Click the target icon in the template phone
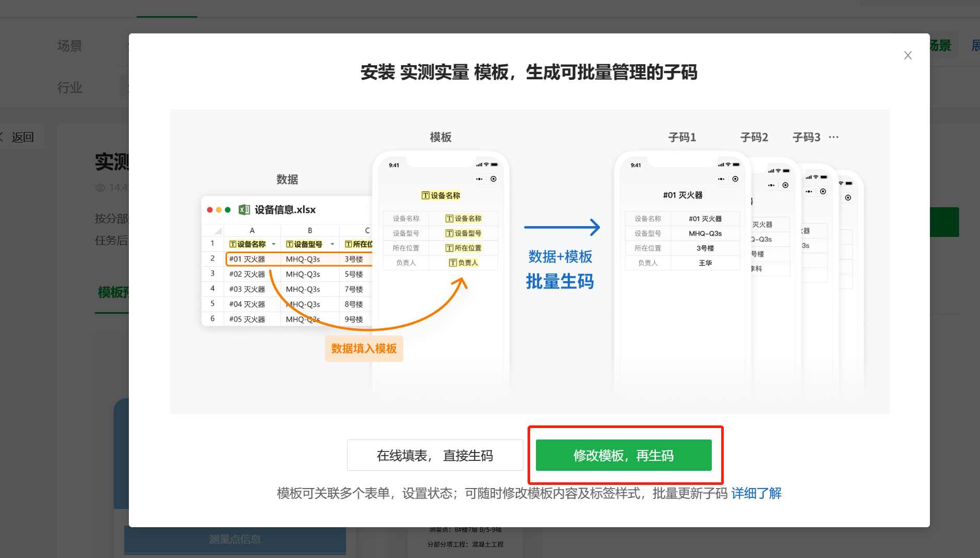Screen dimensions: 980x558 pos(493,179)
